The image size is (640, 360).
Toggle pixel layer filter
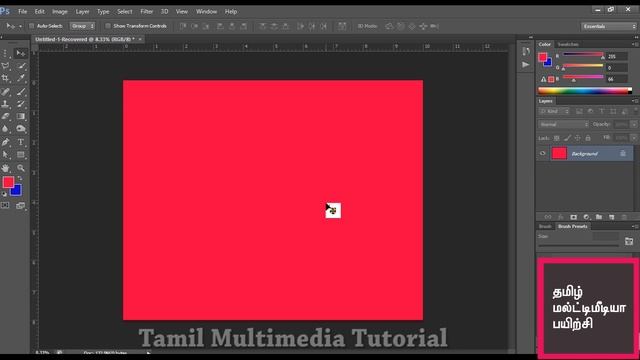click(579, 111)
